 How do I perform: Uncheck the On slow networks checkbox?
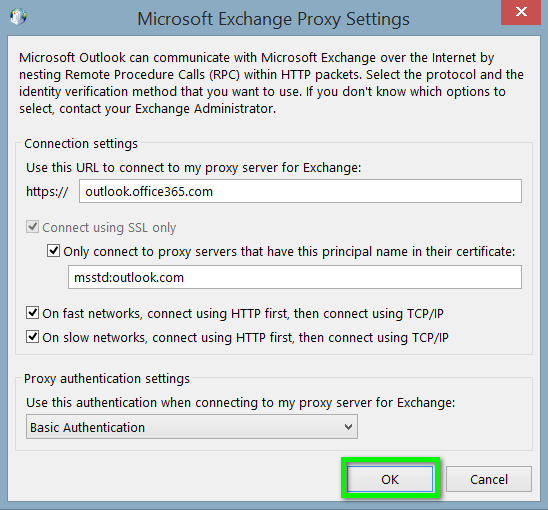click(33, 337)
